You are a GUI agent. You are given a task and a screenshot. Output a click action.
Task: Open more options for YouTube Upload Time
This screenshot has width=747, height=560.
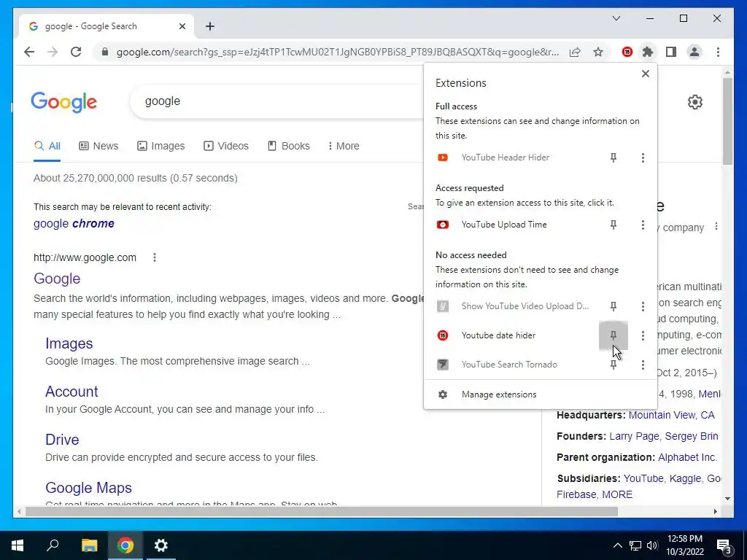(643, 225)
